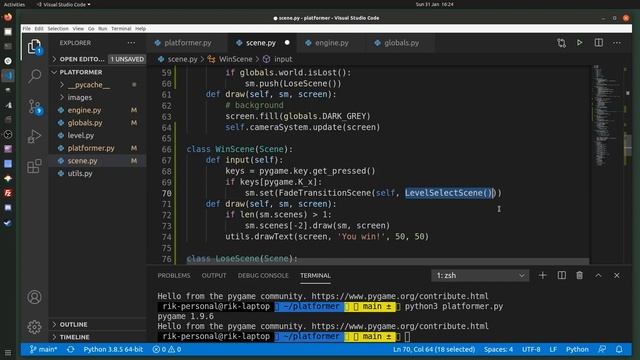Screen dimensions: 640x360
Task: Open the Explorer view in activity bar
Action: point(34,47)
